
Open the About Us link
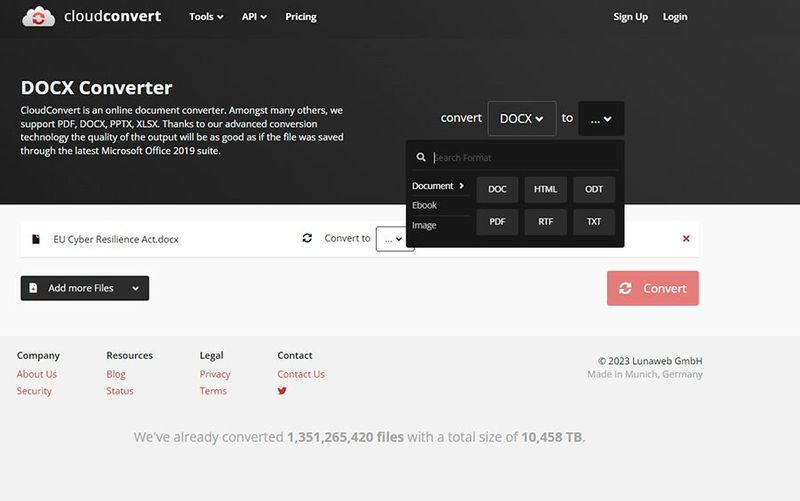(37, 374)
